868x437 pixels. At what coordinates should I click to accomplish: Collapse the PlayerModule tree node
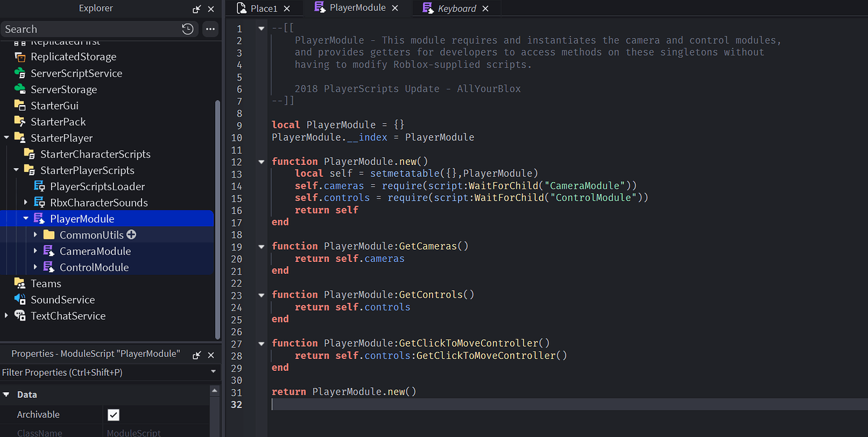click(26, 219)
